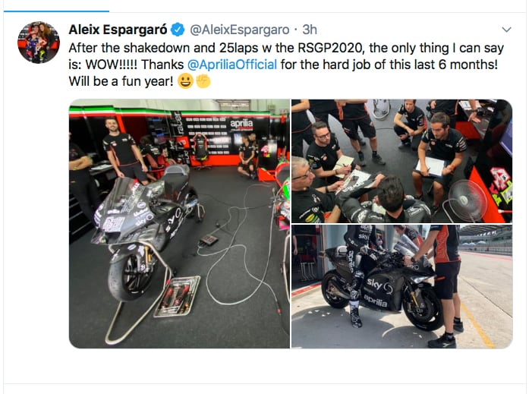532x394 pixels.
Task: Click the smiling face emoji
Action: pos(185,81)
